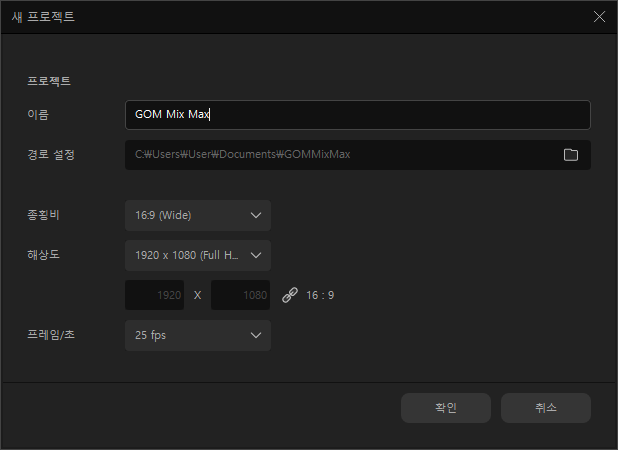Expand the 해상도 1920 x 1080 dropdown
This screenshot has height=450, width=618.
[x=197, y=255]
